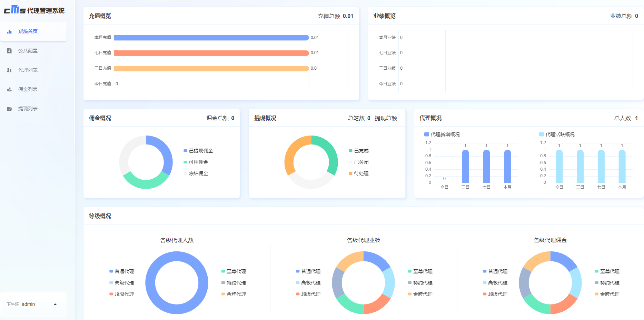The height and width of the screenshot is (320, 644).
Task: Click 金牌代理 legend under 各级代理佣金
Action: (607, 294)
